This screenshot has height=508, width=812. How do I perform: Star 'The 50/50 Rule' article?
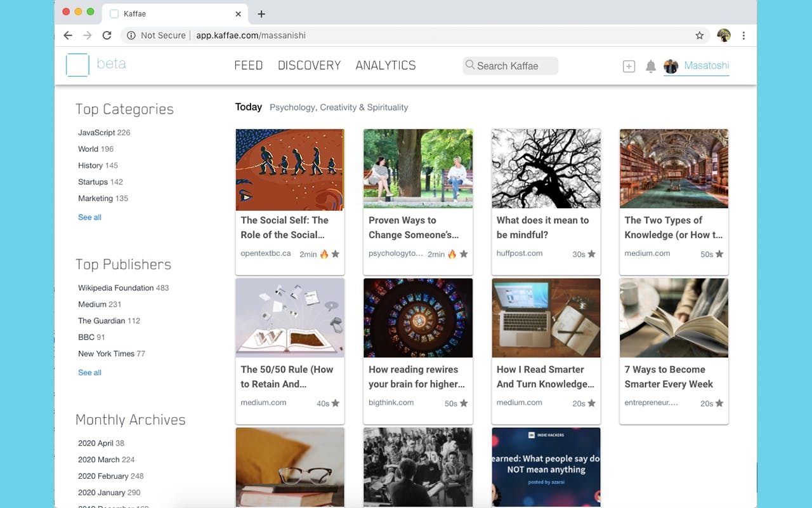[x=336, y=403]
